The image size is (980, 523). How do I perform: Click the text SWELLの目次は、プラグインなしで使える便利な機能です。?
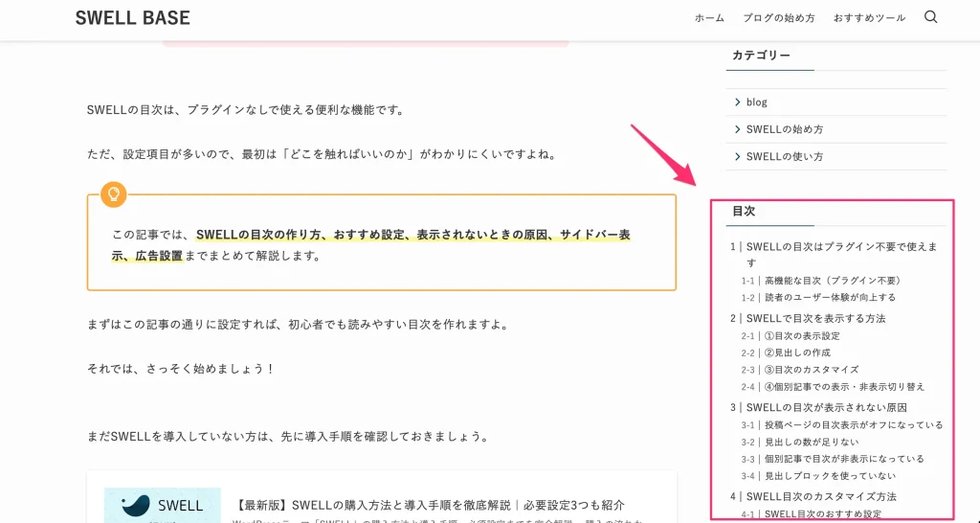tap(246, 110)
